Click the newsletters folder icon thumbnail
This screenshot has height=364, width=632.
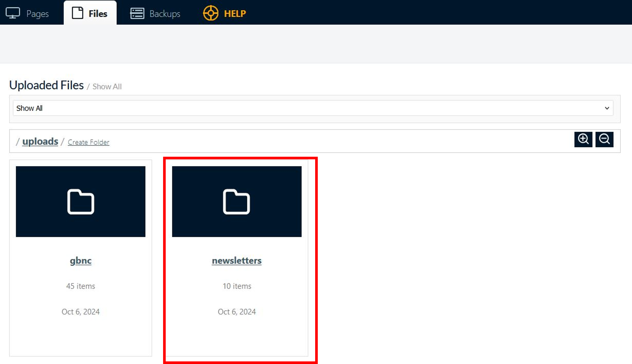[x=237, y=201]
